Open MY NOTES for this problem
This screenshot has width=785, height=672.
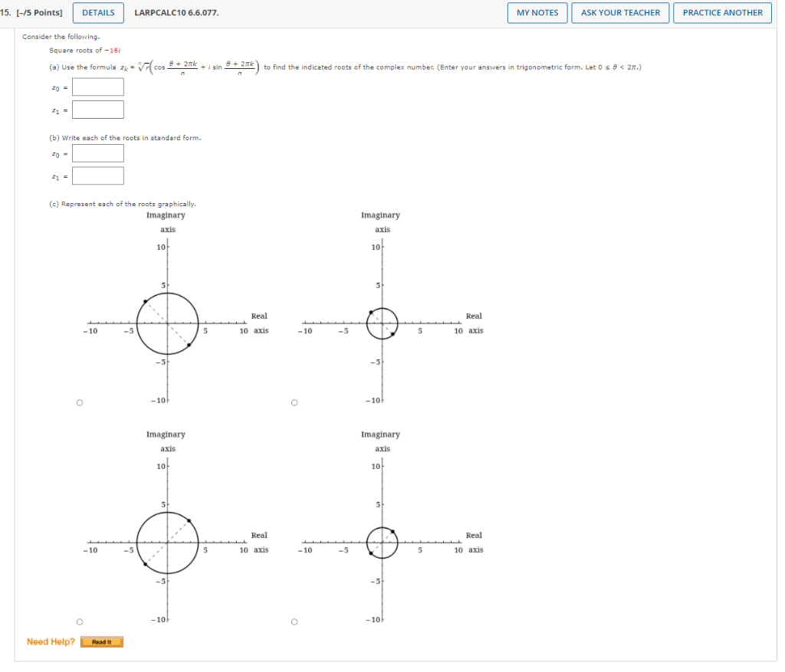(x=537, y=12)
